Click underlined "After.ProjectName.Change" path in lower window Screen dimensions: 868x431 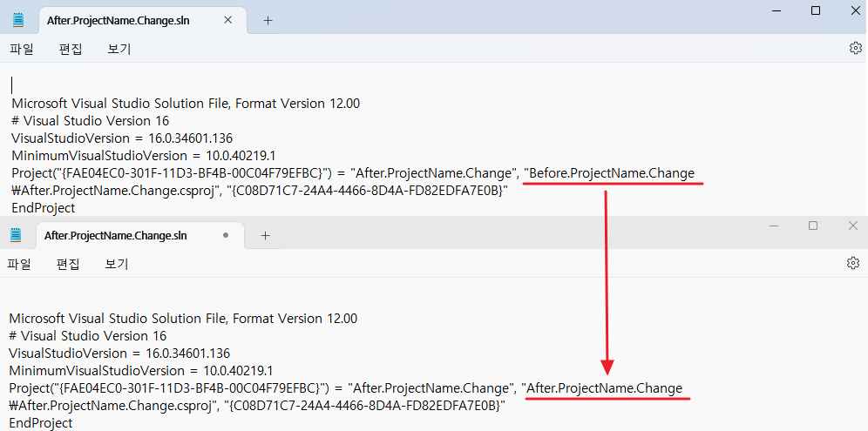(605, 388)
